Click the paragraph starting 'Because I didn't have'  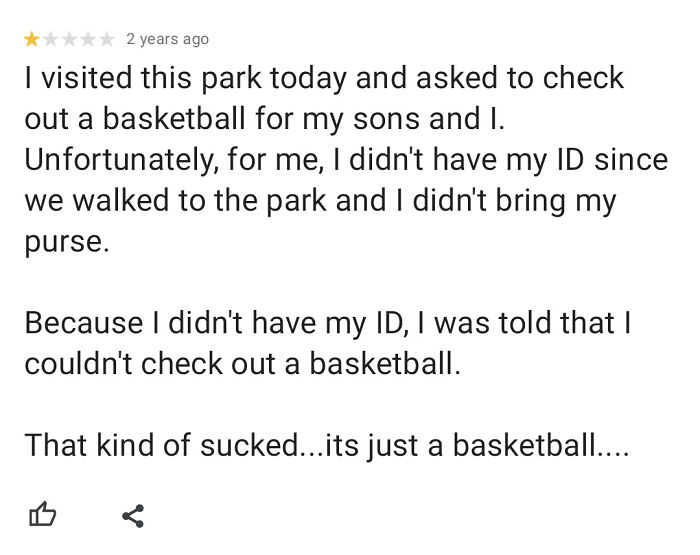328,343
